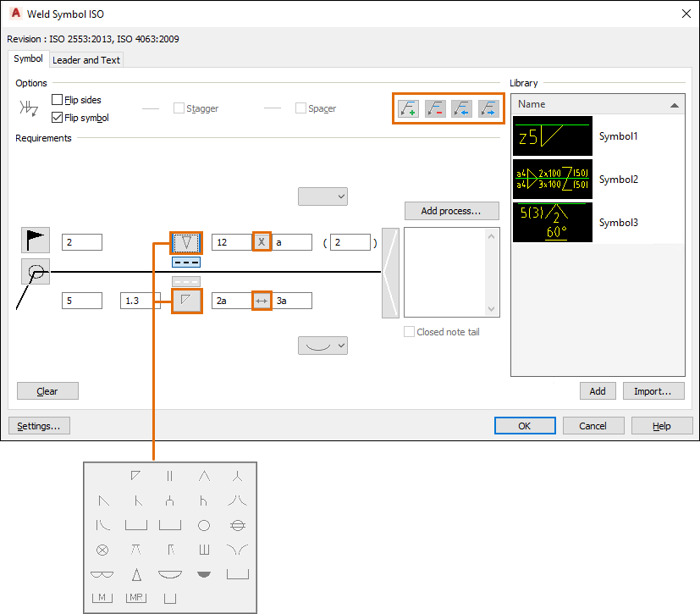Switch to the Symbol tab
The width and height of the screenshot is (700, 614).
coord(28,58)
